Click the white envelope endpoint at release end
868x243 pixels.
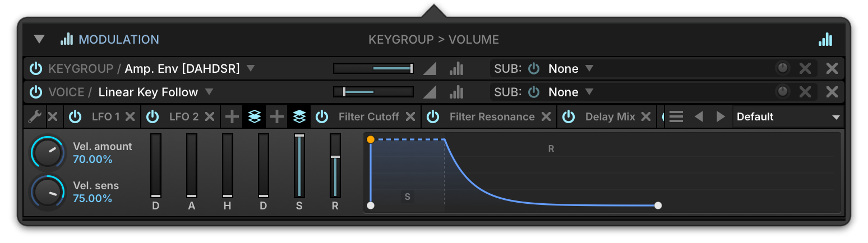point(658,205)
